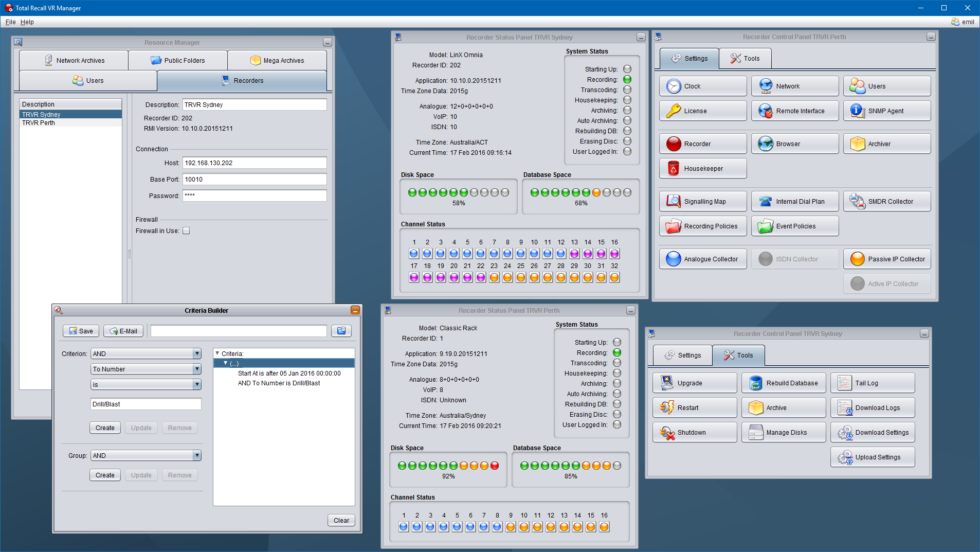Click the Drill/Blast value field
Image resolution: width=980 pixels, height=552 pixels.
click(x=146, y=404)
